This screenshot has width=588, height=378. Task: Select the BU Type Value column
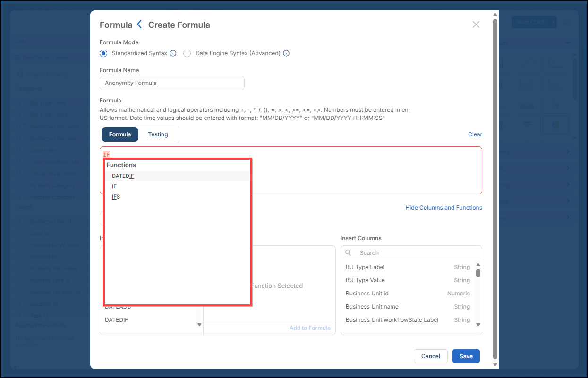tap(408, 280)
